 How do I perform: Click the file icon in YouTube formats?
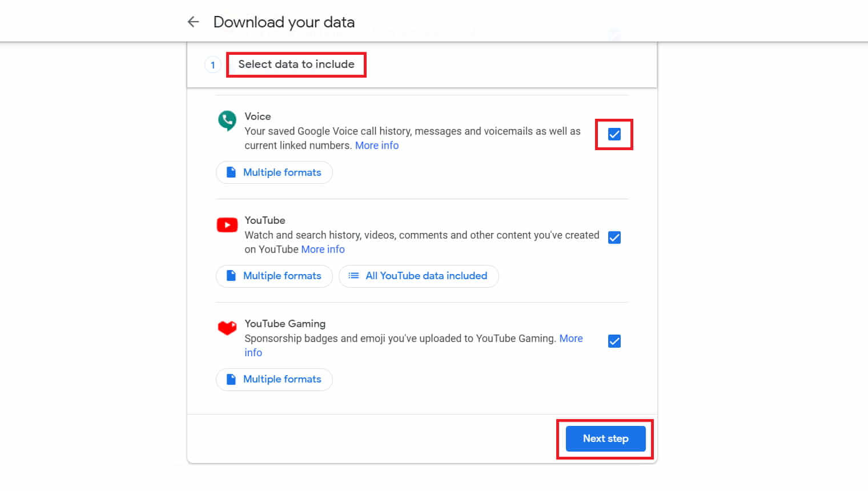[231, 276]
